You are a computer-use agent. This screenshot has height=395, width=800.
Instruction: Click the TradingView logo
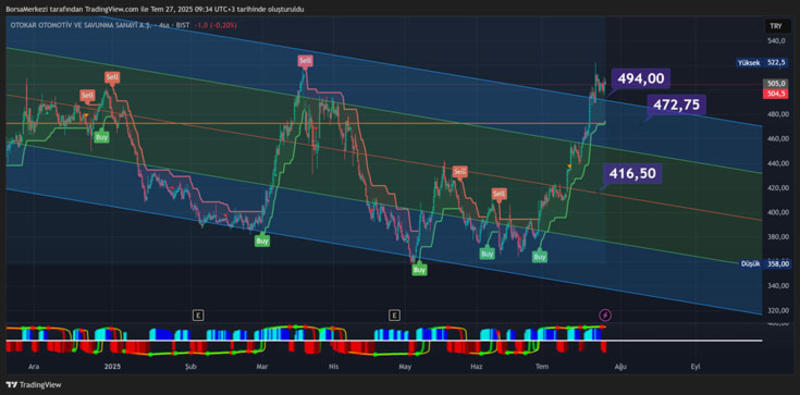pyautogui.click(x=34, y=385)
